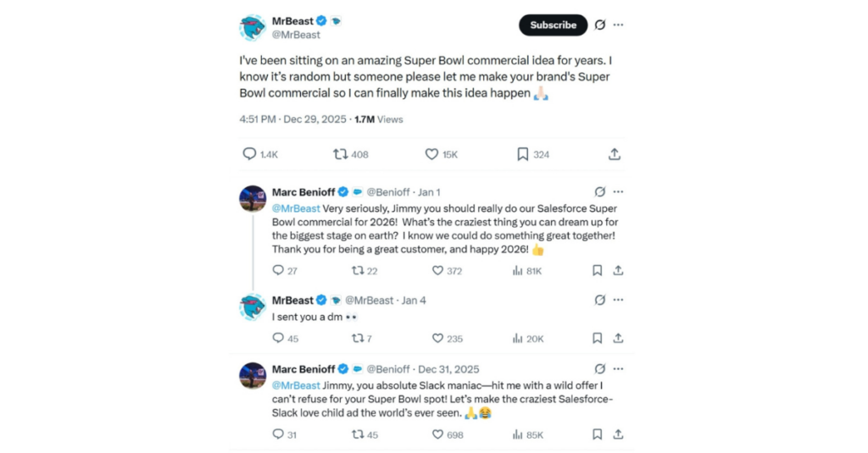Open more options on Dec 31 Benioff reply
The height and width of the screenshot is (453, 868).
(x=619, y=369)
